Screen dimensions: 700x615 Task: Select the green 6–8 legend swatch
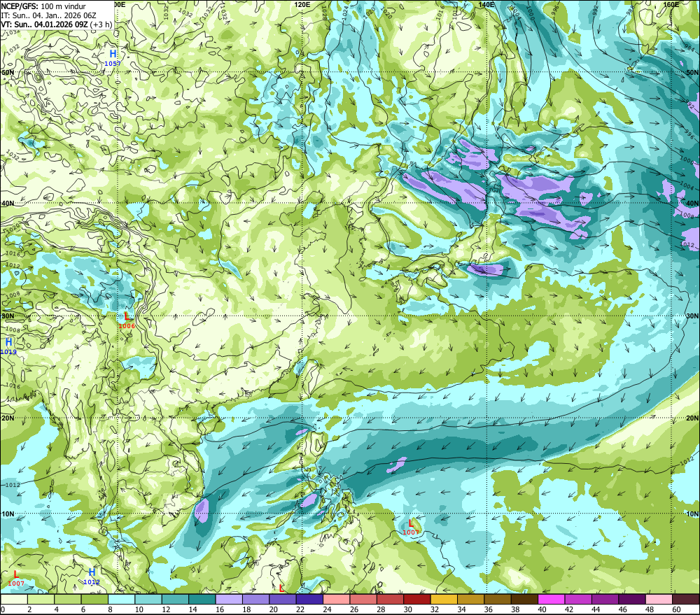coord(94,599)
